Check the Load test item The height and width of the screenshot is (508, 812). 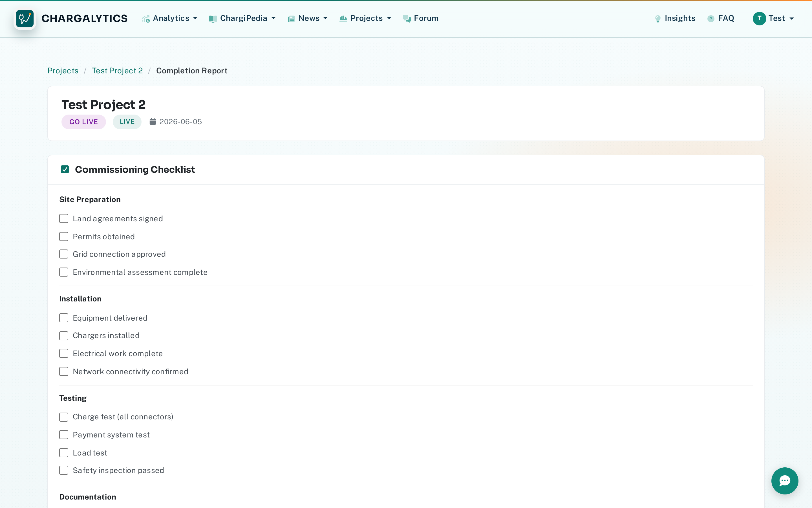[64, 453]
